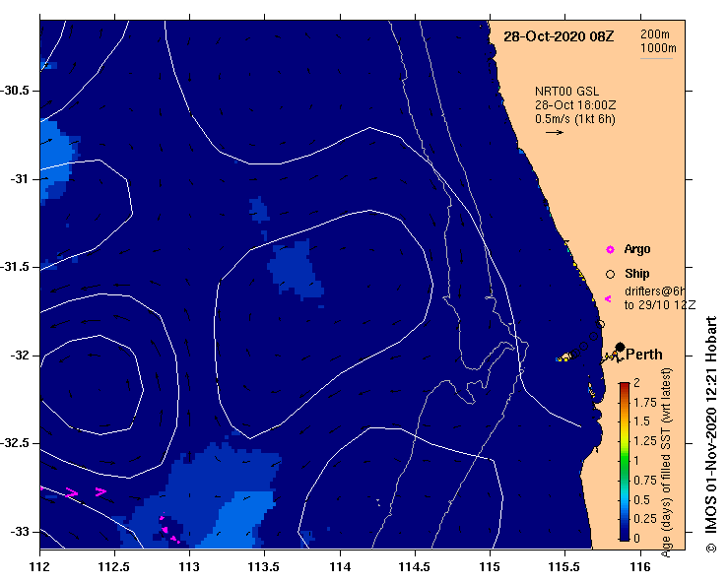Click the 1.75 tick label on color bar
The height and width of the screenshot is (583, 728).
(x=645, y=402)
